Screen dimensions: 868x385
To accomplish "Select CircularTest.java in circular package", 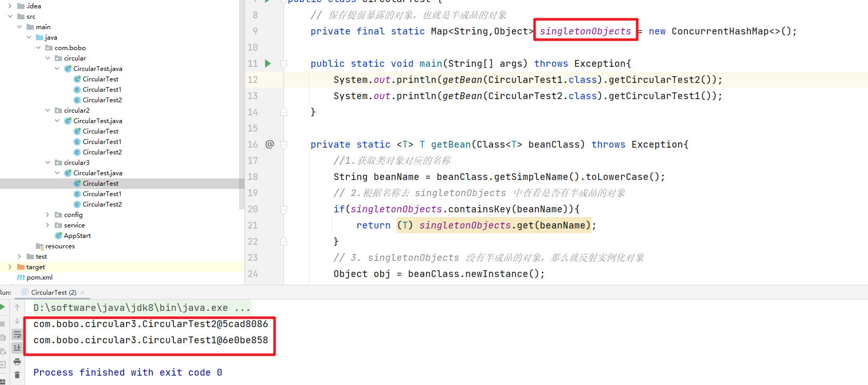I will (97, 69).
